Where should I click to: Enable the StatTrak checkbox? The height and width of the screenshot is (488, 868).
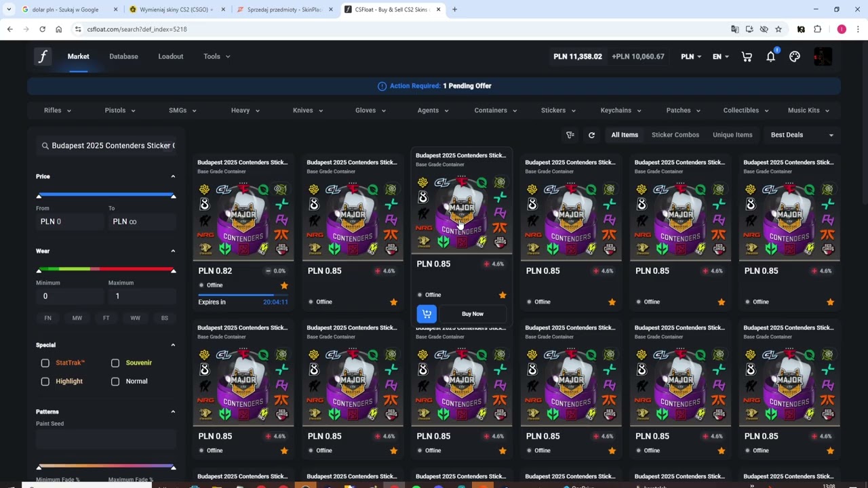(45, 363)
